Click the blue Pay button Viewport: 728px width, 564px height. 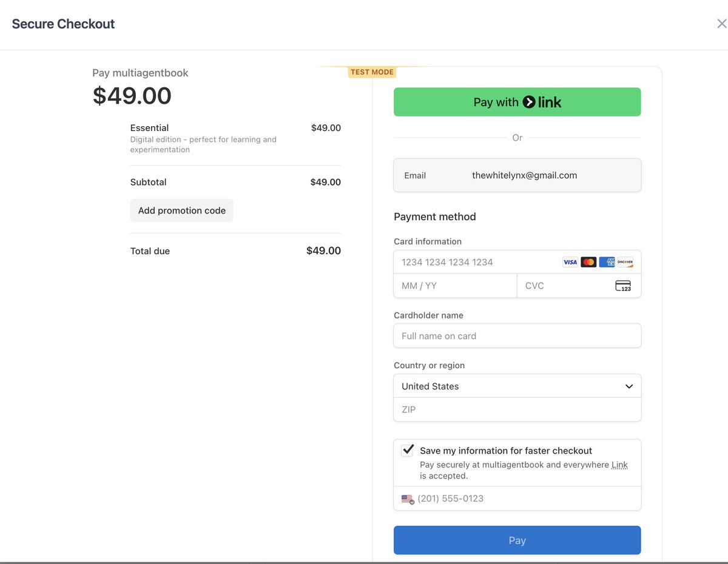tap(517, 540)
